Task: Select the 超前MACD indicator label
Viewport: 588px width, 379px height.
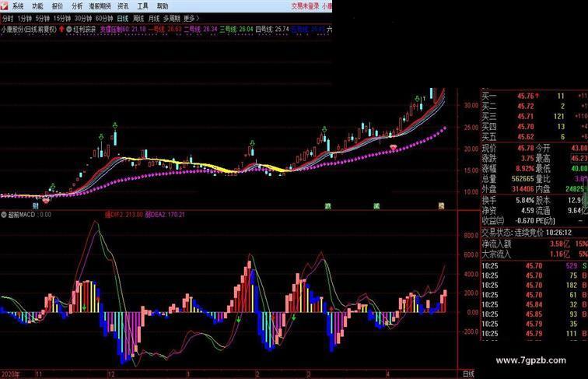Action: [x=21, y=215]
